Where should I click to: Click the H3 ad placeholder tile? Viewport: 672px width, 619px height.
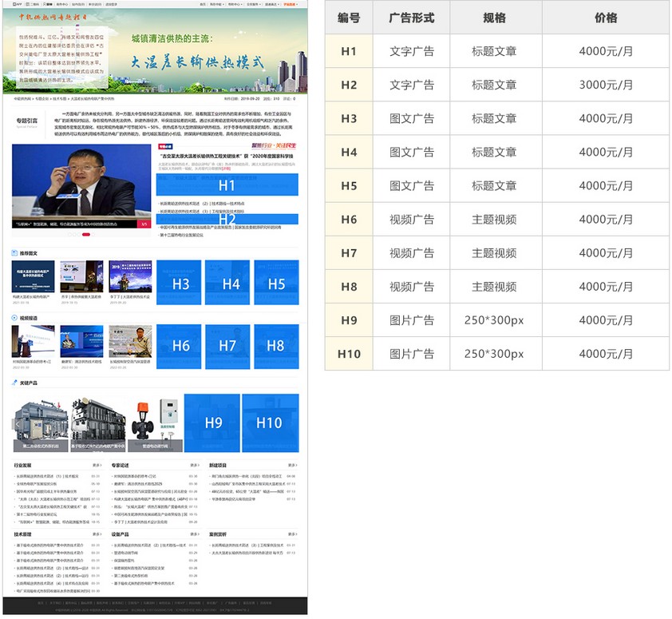[180, 283]
